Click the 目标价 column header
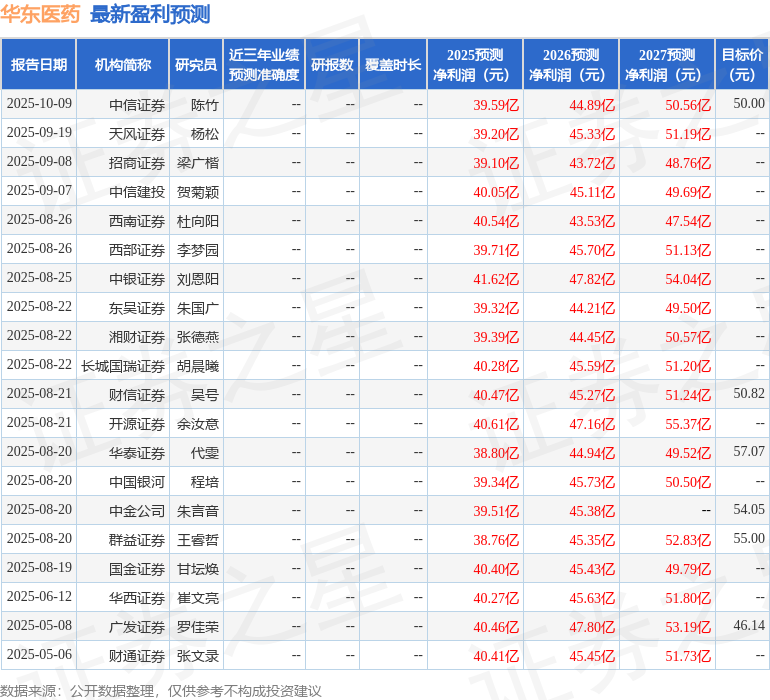 (x=742, y=65)
